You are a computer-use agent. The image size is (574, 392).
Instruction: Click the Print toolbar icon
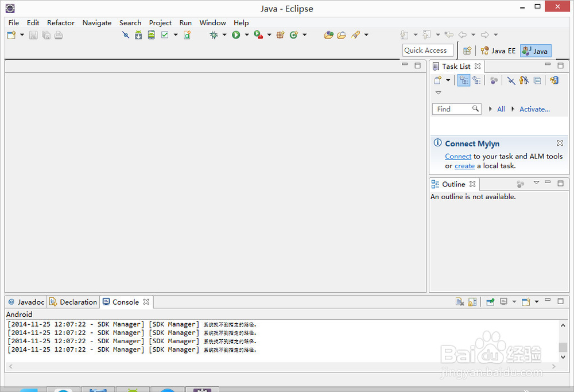[x=59, y=35]
